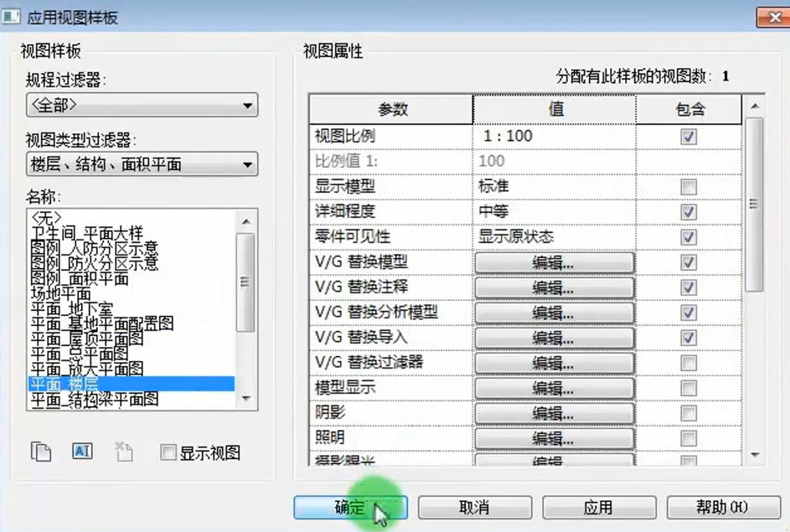790x532 pixels.
Task: Toggle the 显示视图 checkbox
Action: 168,452
